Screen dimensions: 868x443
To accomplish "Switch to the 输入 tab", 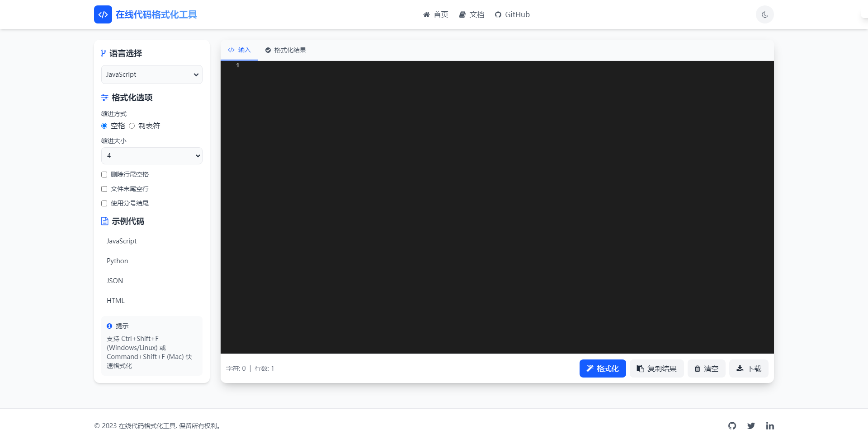I will tap(239, 50).
